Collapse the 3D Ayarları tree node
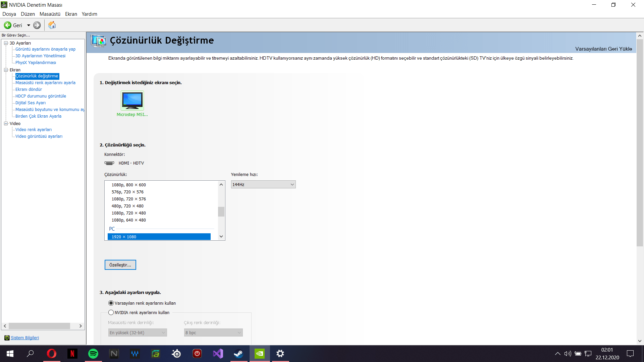The width and height of the screenshot is (644, 362). tap(6, 43)
